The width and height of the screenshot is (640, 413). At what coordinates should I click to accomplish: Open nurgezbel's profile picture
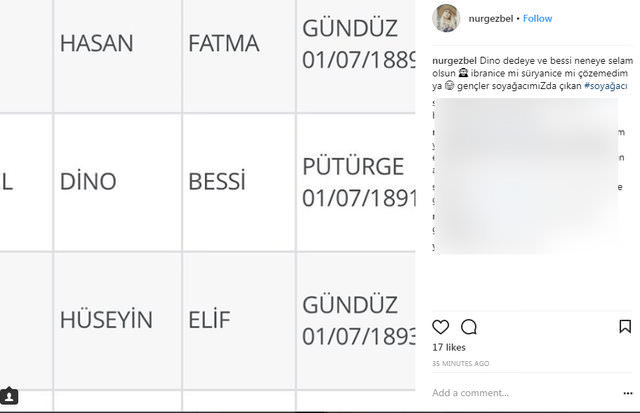coord(446,18)
